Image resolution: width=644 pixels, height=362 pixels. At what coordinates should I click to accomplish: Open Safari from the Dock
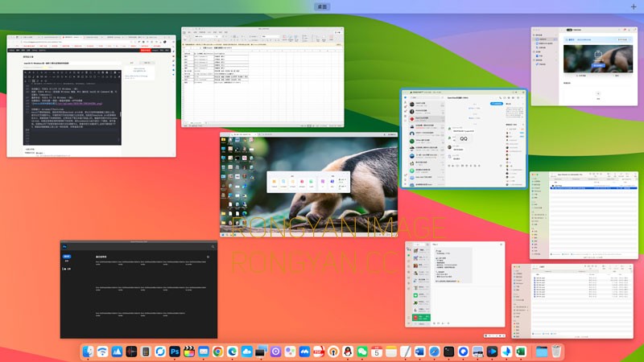pos(434,352)
